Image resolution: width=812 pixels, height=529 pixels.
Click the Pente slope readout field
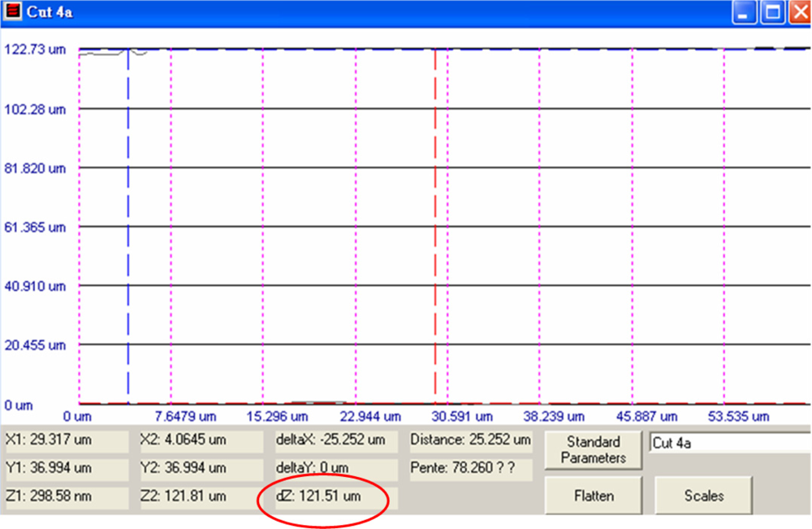click(x=470, y=469)
